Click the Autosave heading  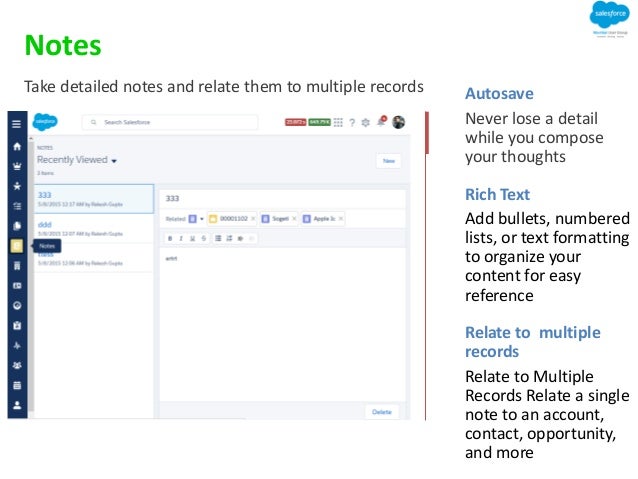tap(499, 94)
